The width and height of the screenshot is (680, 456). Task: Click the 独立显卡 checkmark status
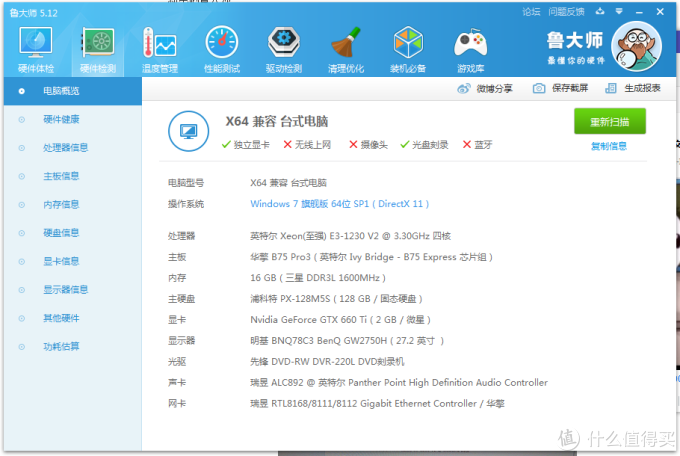[x=245, y=145]
